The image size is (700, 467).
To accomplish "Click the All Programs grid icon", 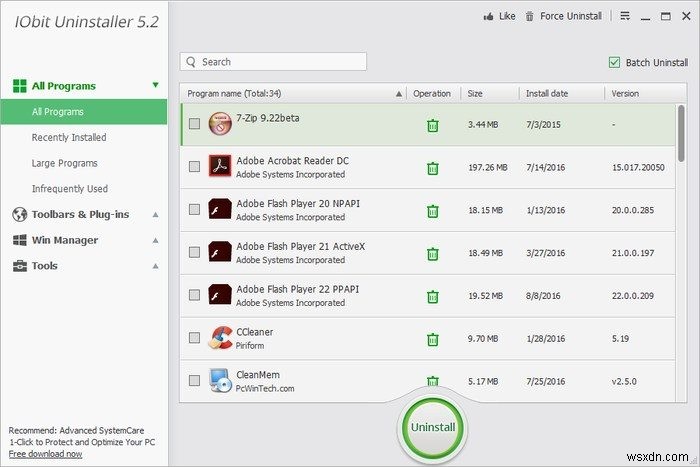I will [20, 86].
